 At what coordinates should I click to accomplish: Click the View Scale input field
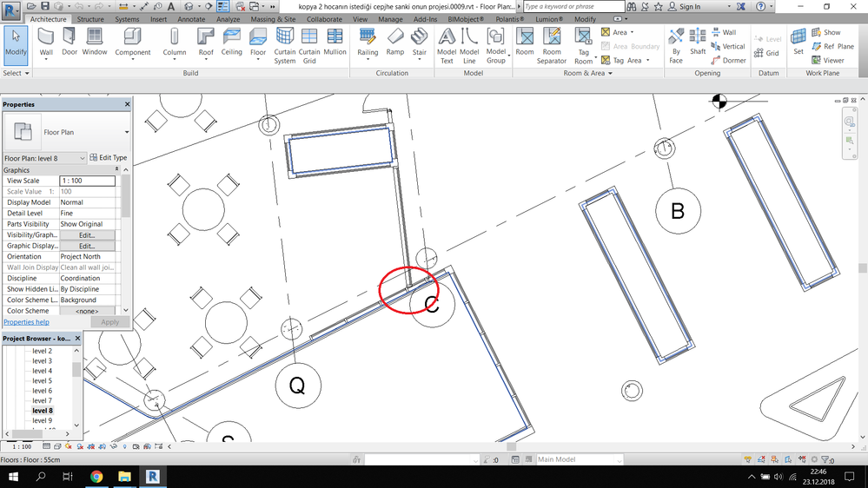pyautogui.click(x=88, y=181)
